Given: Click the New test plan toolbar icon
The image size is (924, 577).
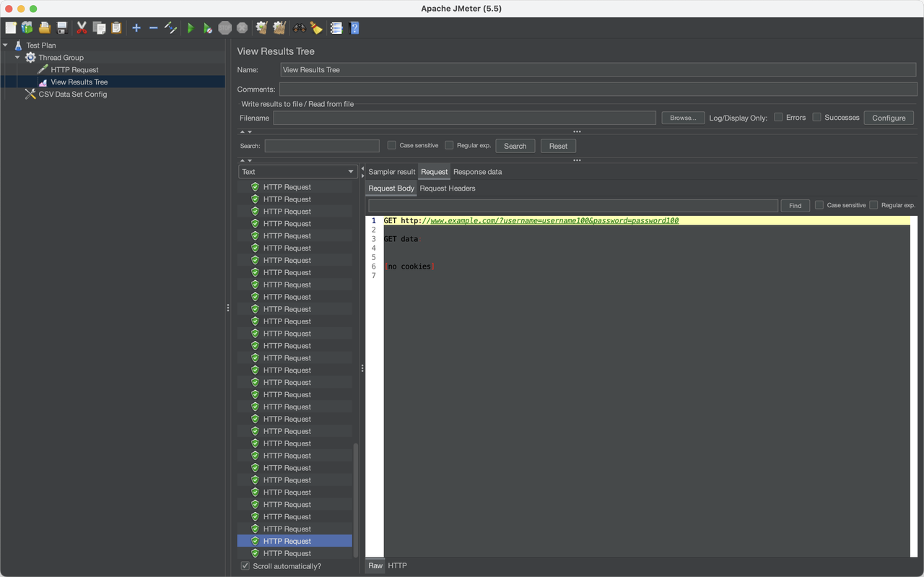Looking at the screenshot, I should tap(11, 28).
